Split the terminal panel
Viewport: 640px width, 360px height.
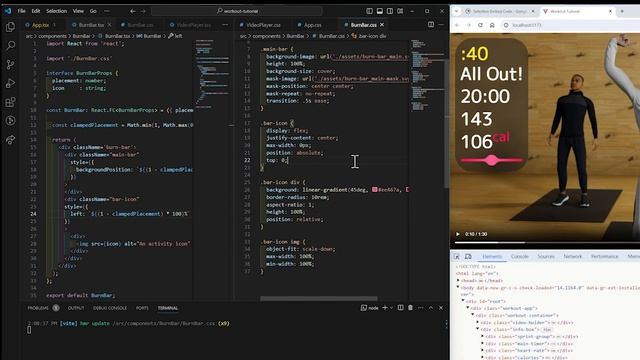(400, 308)
